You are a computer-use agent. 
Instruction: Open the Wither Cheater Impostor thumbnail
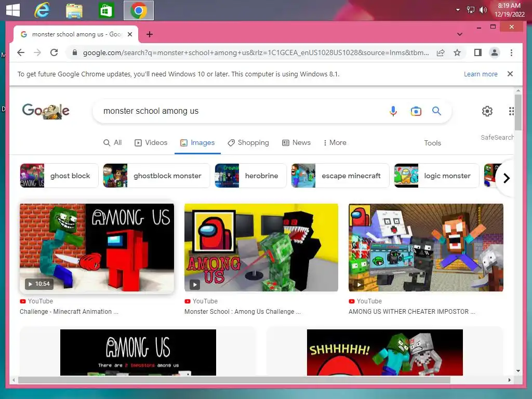coord(426,247)
